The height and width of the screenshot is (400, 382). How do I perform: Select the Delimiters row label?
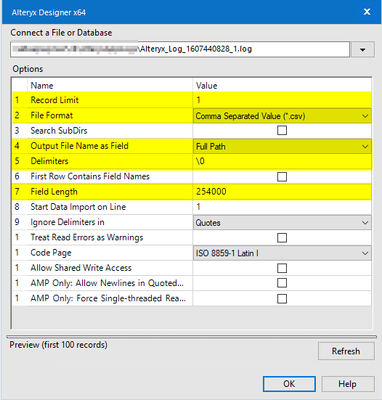pyautogui.click(x=49, y=161)
